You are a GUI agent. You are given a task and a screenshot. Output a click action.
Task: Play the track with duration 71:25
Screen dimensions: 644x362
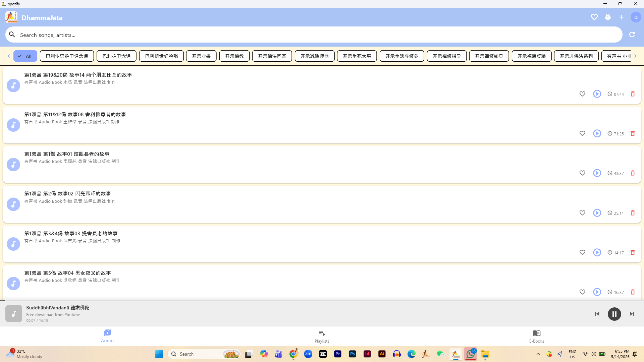point(597,133)
